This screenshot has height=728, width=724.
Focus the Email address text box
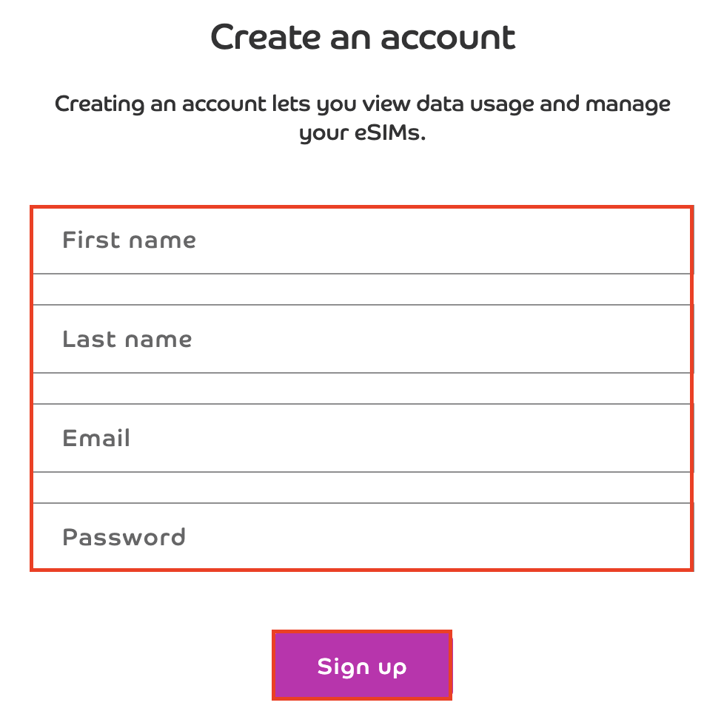[x=361, y=438]
